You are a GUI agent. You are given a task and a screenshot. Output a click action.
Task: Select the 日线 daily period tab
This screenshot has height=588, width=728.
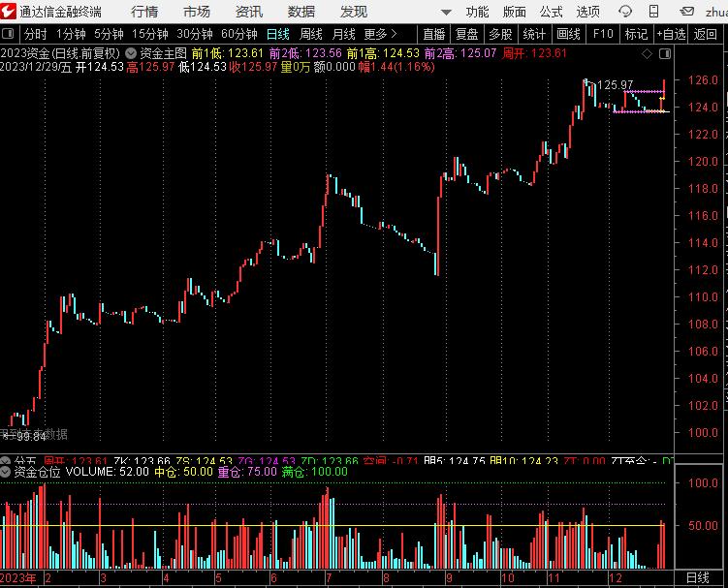pyautogui.click(x=278, y=34)
